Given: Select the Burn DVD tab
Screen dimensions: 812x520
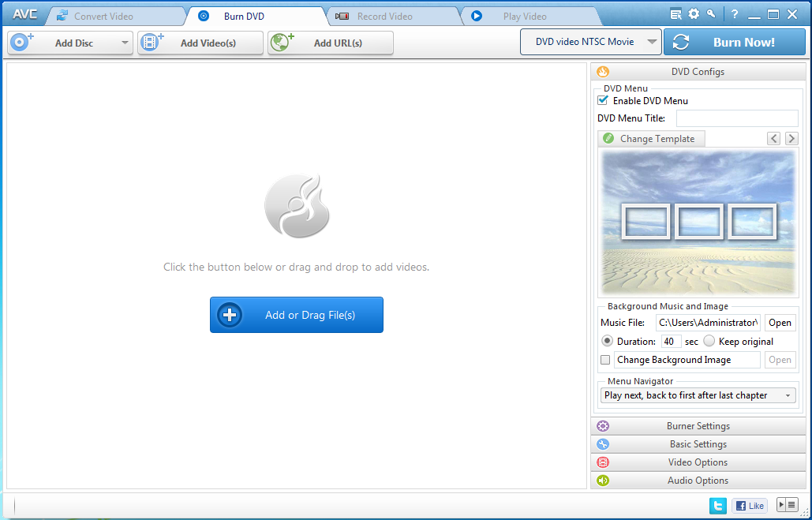Looking at the screenshot, I should [x=256, y=16].
